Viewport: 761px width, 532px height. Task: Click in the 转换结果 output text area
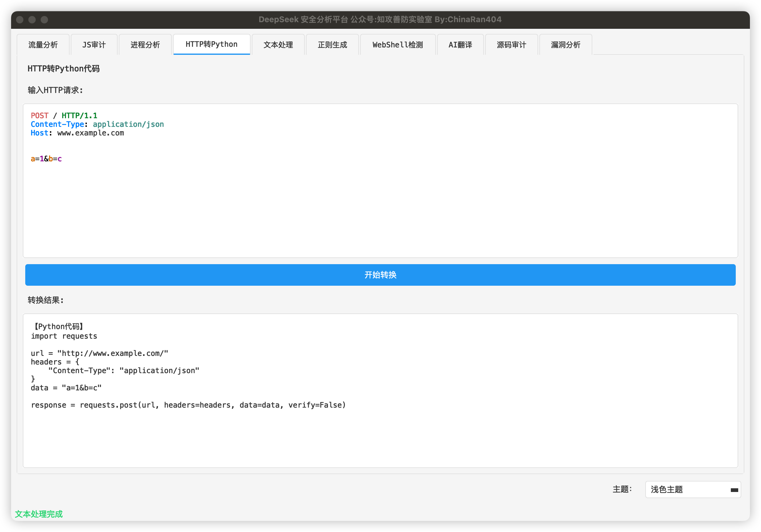[380, 437]
